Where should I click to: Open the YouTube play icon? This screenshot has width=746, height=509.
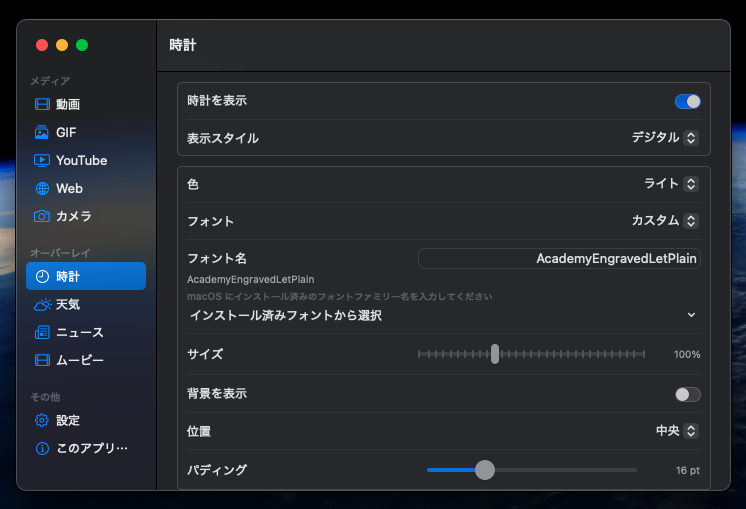click(x=42, y=160)
